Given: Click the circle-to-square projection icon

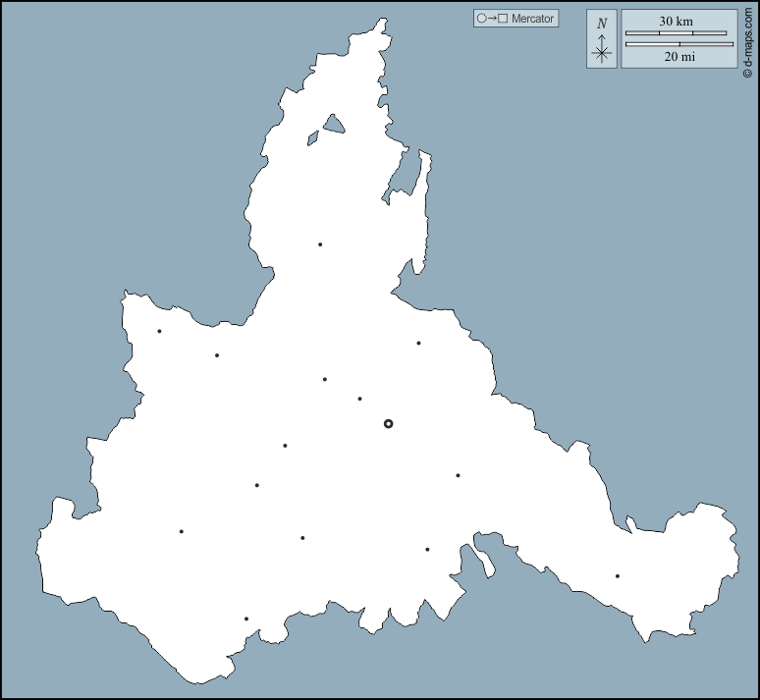Looking at the screenshot, I should [x=491, y=19].
